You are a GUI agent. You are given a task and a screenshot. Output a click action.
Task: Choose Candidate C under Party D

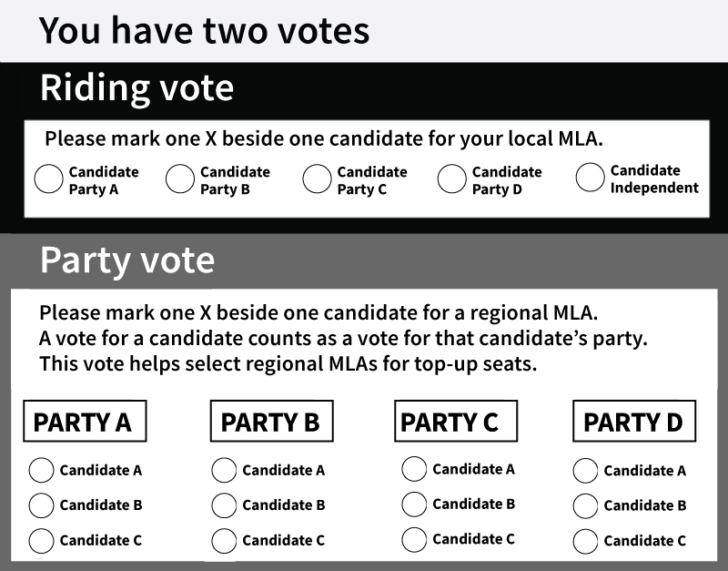tap(585, 541)
